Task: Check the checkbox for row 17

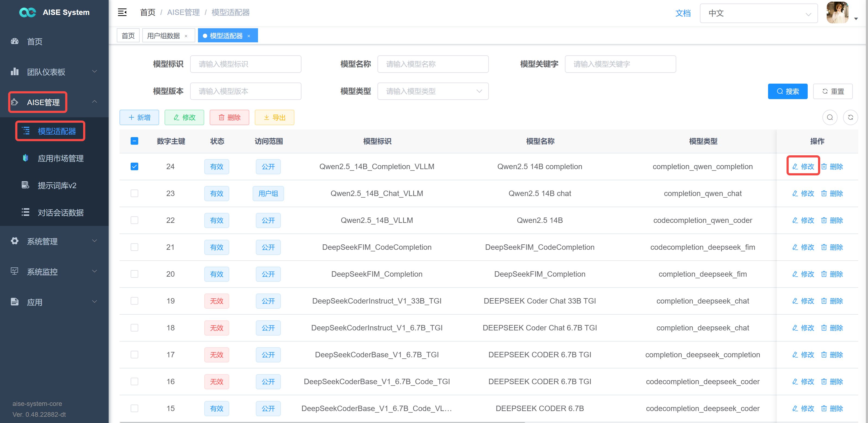Action: point(134,355)
